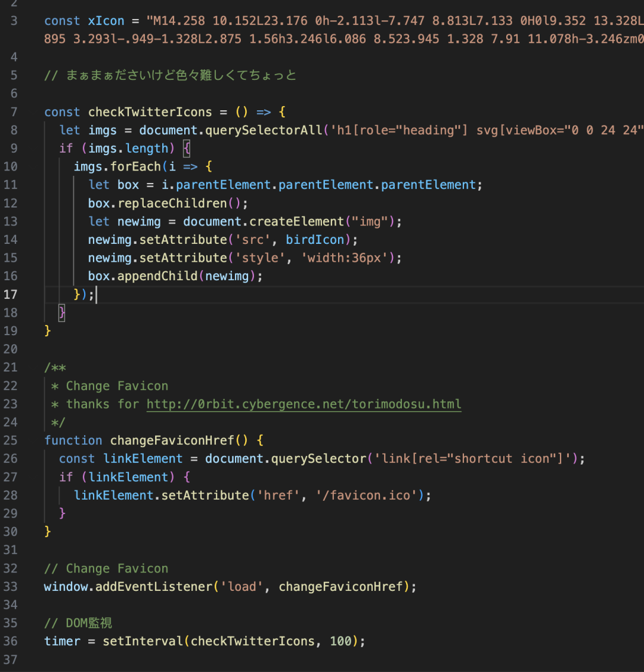Viewport: 644px width, 672px height.
Task: Click 'linkElement' in the line 27 if condition
Action: point(128,477)
